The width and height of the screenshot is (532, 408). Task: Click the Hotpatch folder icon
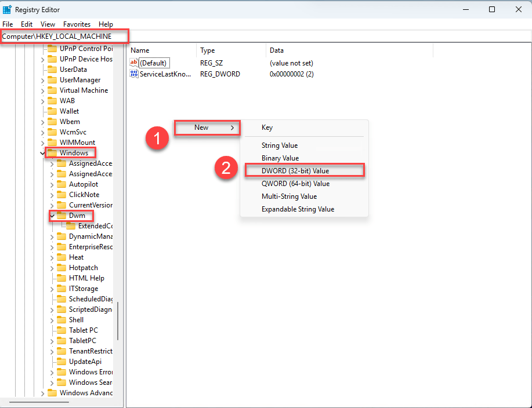[x=61, y=268]
